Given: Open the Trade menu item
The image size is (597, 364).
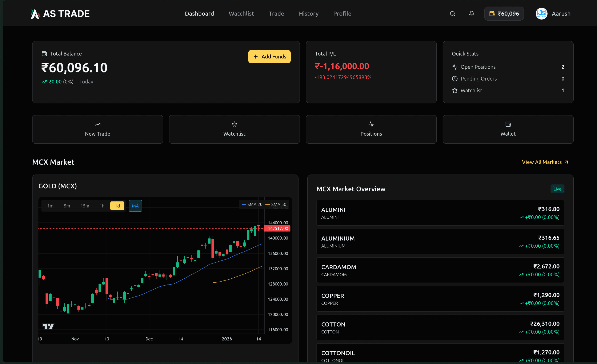Looking at the screenshot, I should click(x=276, y=13).
